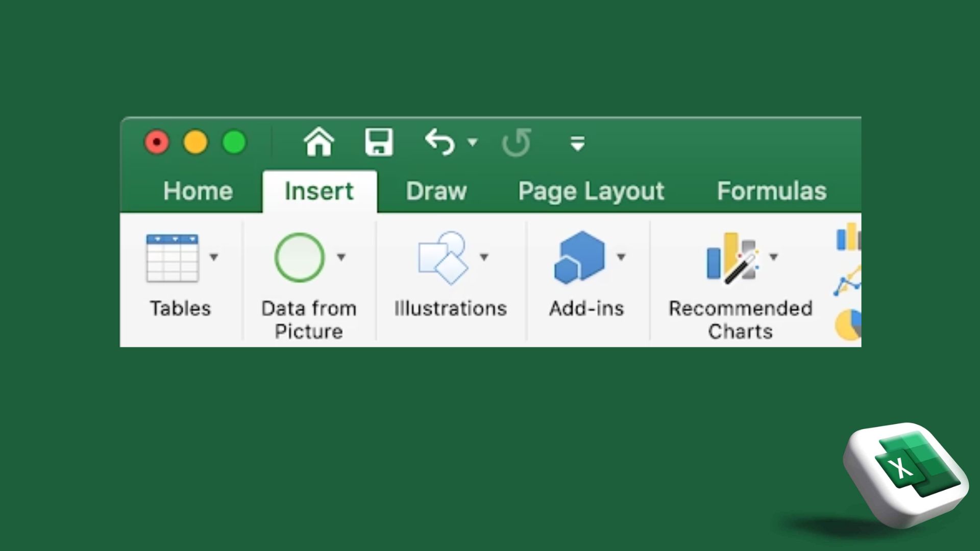
Task: Click the Illustrations shapes icon
Action: (443, 257)
